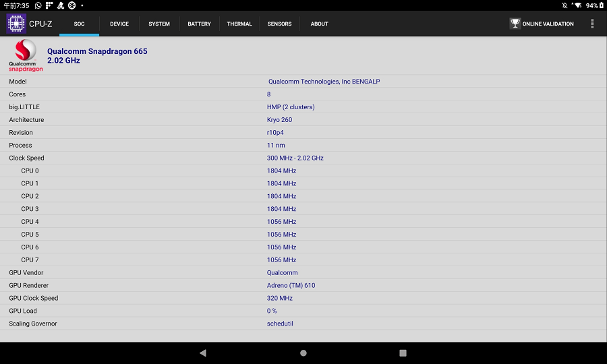The width and height of the screenshot is (607, 364).
Task: Tap the Scaling Governor row label
Action: [33, 324]
